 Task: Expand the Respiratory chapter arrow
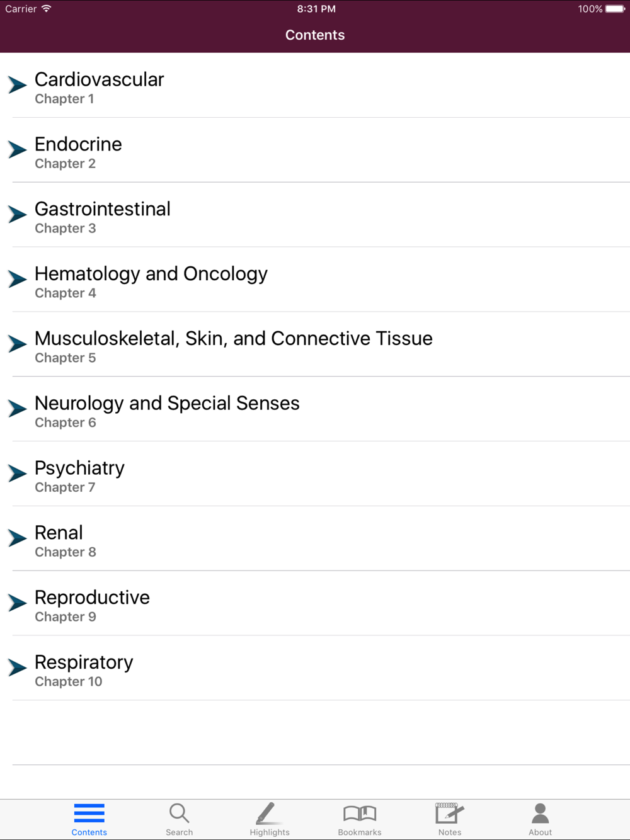pos(17,667)
